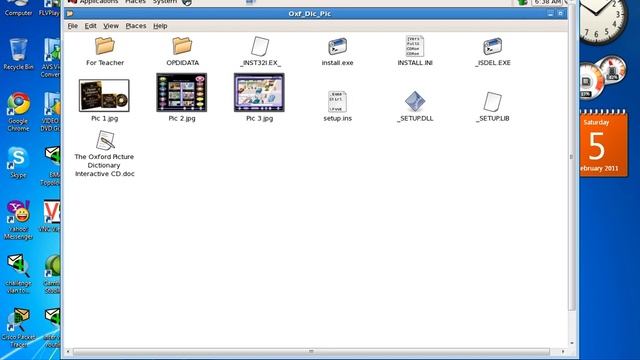This screenshot has width=640, height=360.
Task: Open the System menu in top panel
Action: point(164,2)
